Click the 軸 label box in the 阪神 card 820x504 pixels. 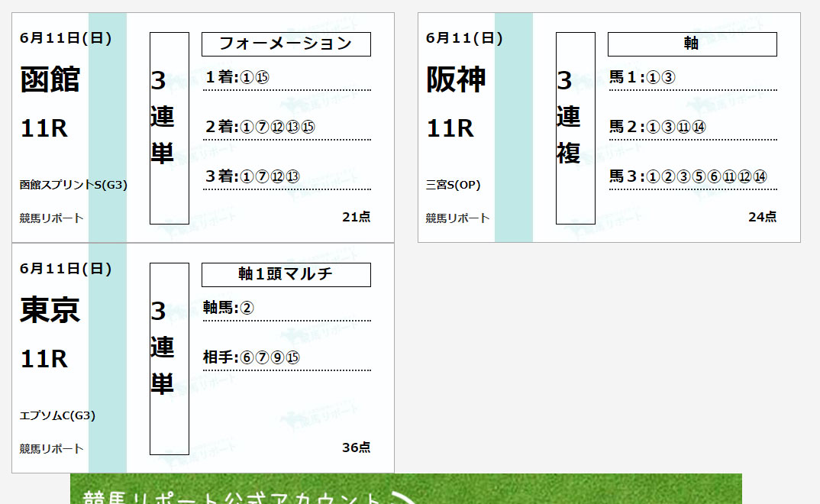pyautogui.click(x=692, y=44)
